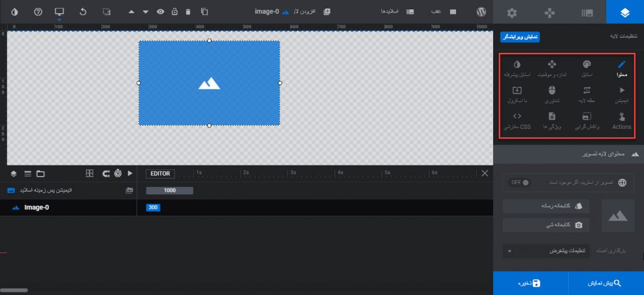Click the folder icon in timeline toolbar
Viewport: 644px width, 295px height.
41,174
